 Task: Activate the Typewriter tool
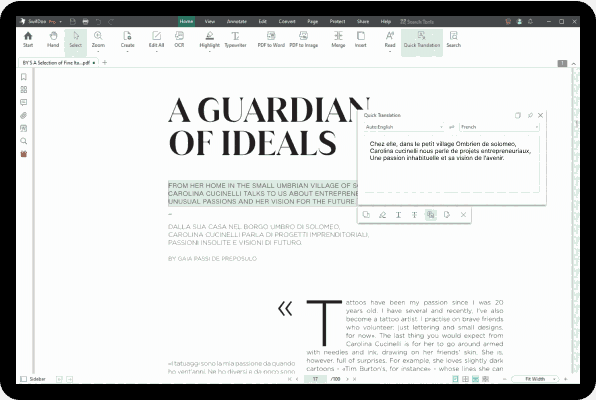coord(235,39)
